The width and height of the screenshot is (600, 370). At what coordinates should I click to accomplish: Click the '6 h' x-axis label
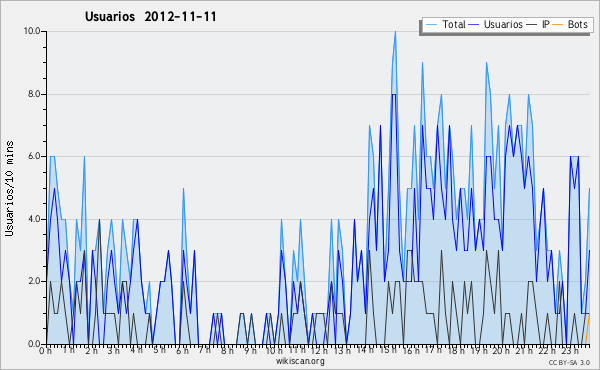(182, 351)
